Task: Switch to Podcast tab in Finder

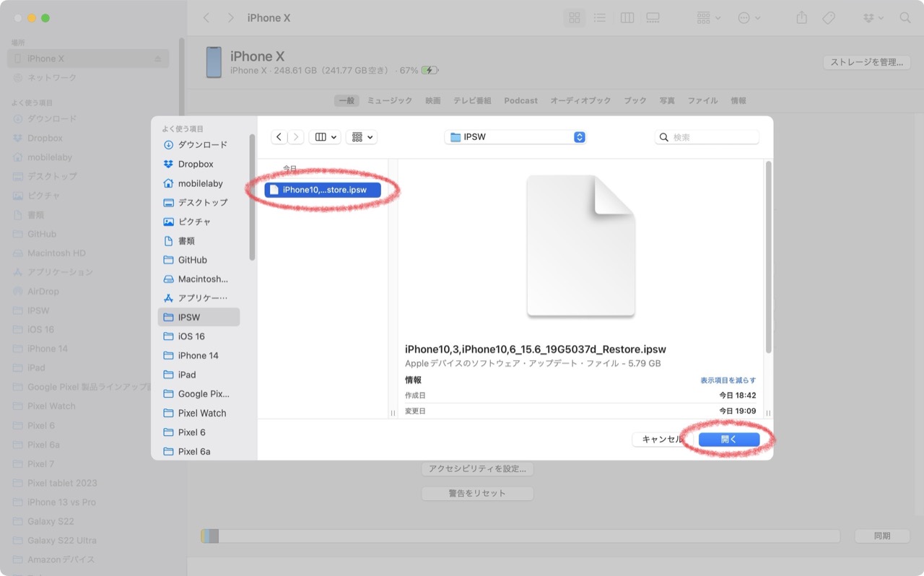Action: 520,101
